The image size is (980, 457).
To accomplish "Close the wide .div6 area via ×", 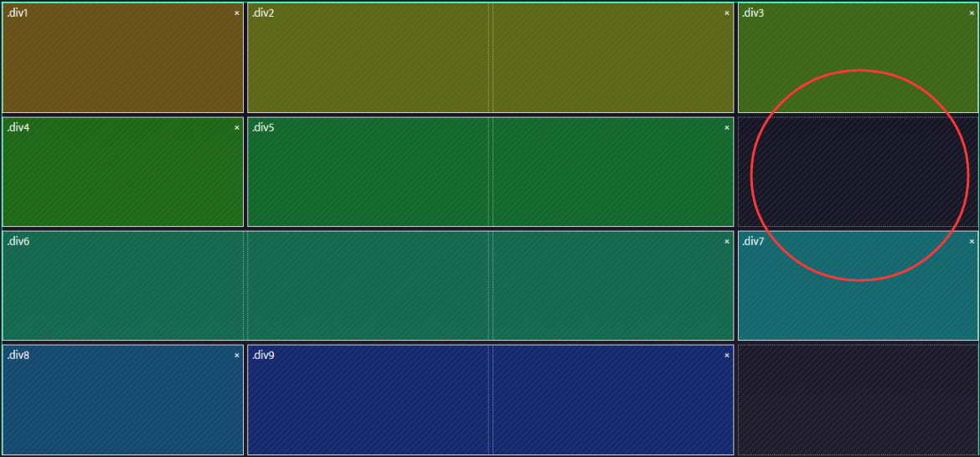I will tap(726, 241).
